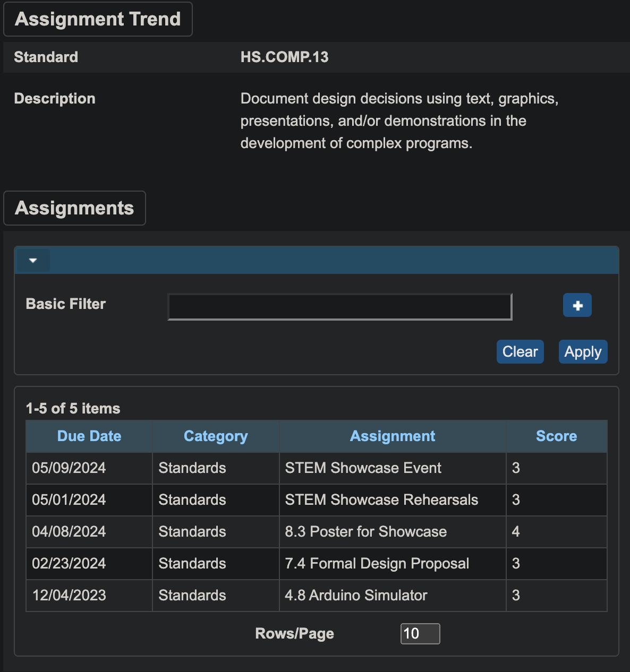
Task: Sort table by Assignment column header
Action: [x=392, y=436]
